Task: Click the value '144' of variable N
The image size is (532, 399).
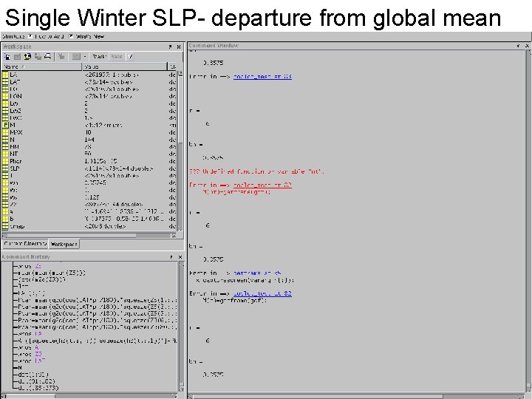Action: click(x=89, y=140)
